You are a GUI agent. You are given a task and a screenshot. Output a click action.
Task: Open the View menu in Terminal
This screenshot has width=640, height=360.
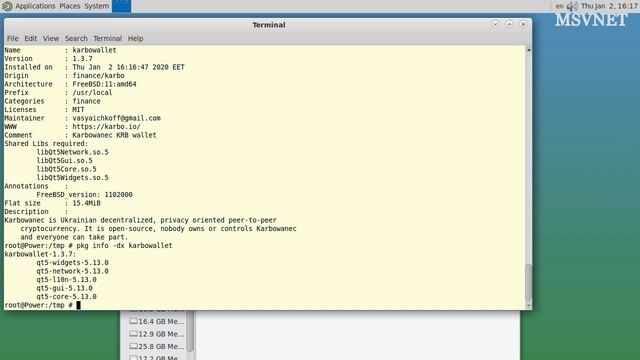click(x=51, y=38)
